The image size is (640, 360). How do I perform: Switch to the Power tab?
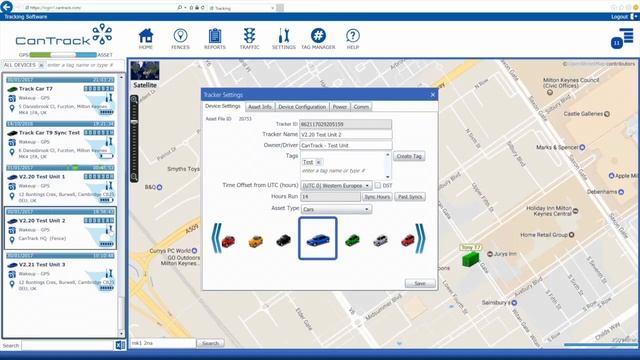[340, 107]
